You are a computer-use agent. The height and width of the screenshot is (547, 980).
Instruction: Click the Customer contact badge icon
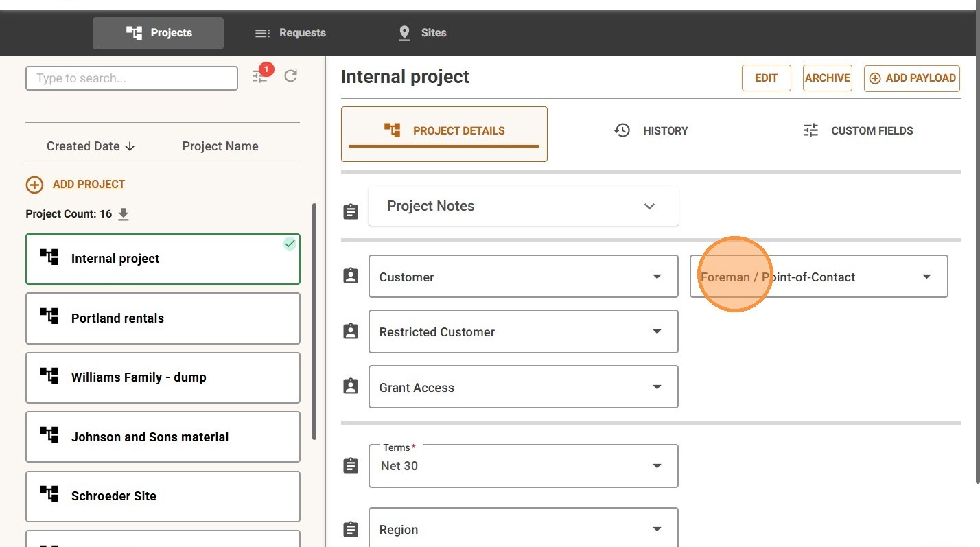[x=351, y=276]
